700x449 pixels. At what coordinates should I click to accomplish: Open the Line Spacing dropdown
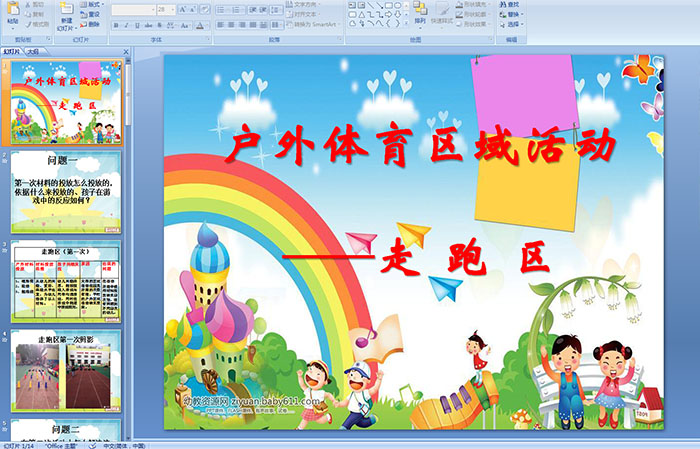(276, 10)
